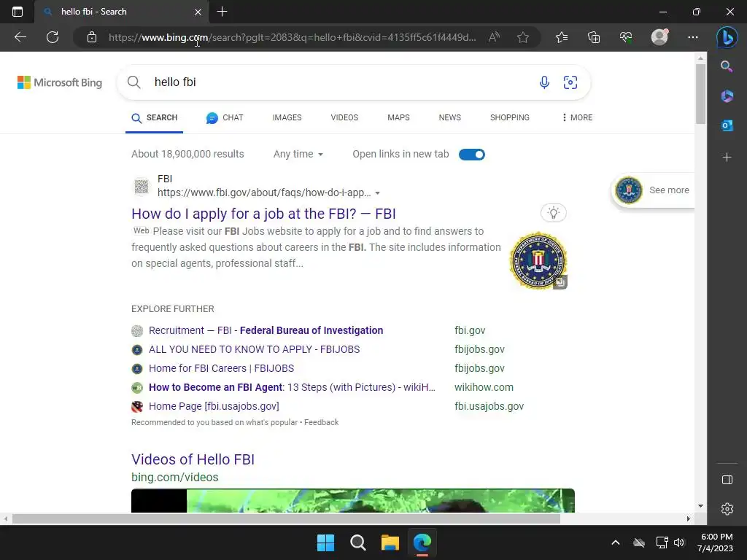Open volume speaker icon in tray
Viewport: 747px width, 560px height.
pos(679,542)
